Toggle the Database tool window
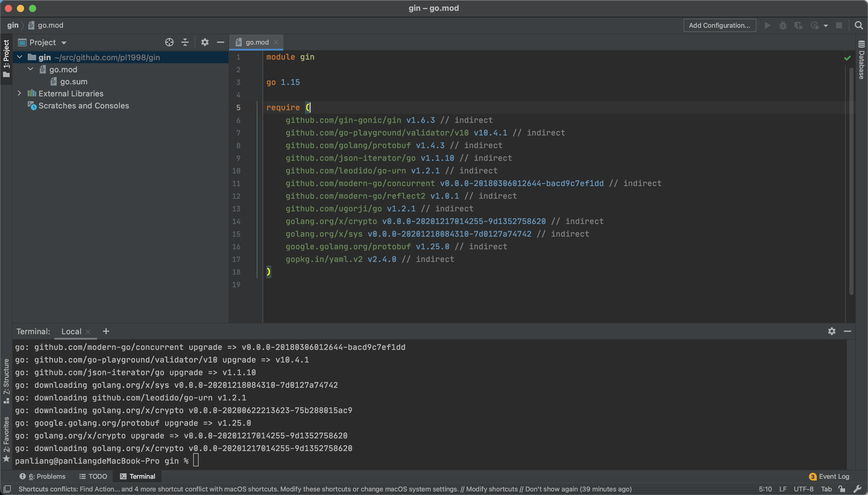868x495 pixels. click(x=862, y=60)
